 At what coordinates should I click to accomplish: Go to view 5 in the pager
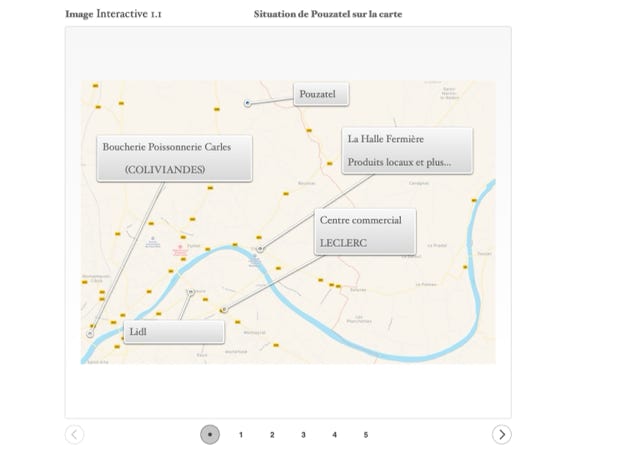point(366,435)
